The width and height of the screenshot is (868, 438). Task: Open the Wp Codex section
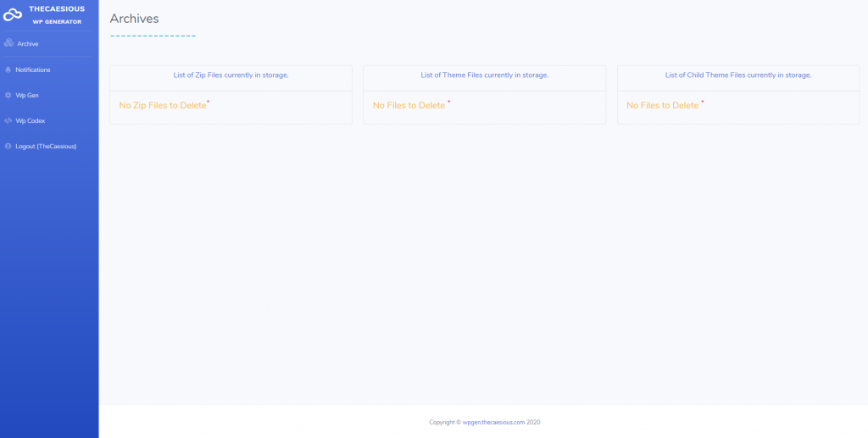31,120
